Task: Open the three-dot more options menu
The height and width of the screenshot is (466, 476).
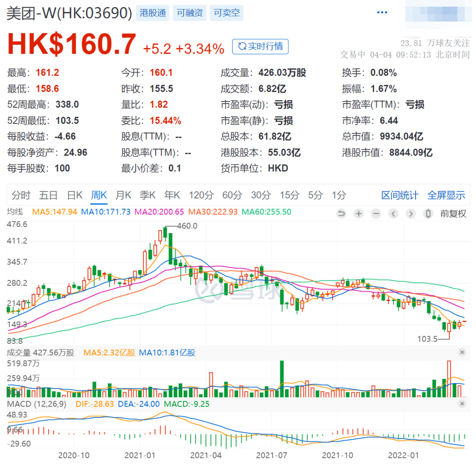Action: [382, 12]
